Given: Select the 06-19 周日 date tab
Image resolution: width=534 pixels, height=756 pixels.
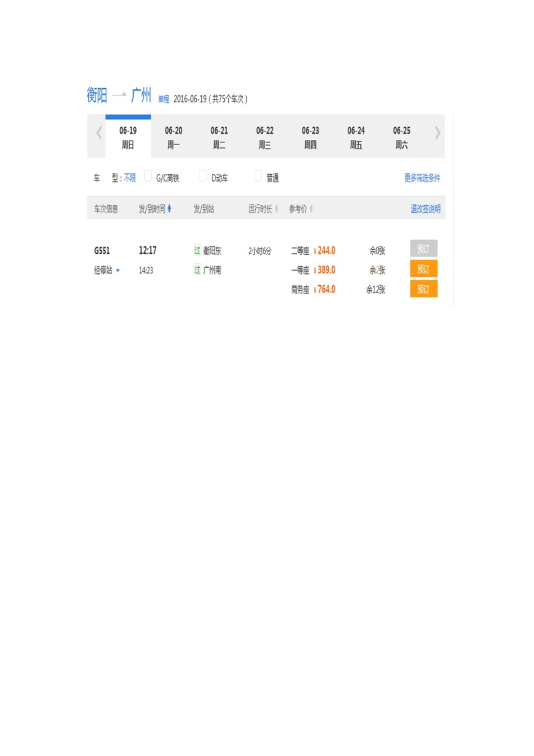Looking at the screenshot, I should click(128, 137).
